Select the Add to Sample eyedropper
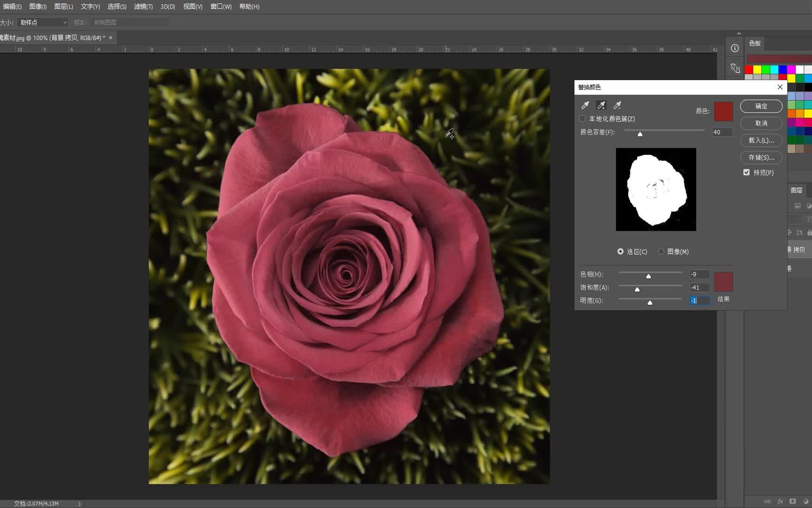812x508 pixels. (x=601, y=105)
